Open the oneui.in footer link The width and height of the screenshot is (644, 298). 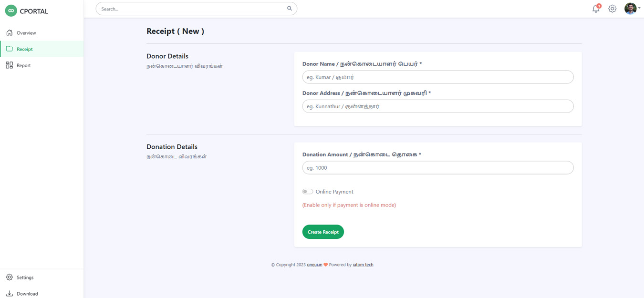click(314, 265)
